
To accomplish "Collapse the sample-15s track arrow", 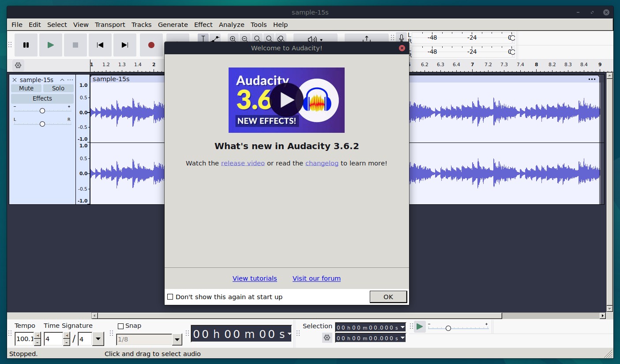I will [62, 80].
